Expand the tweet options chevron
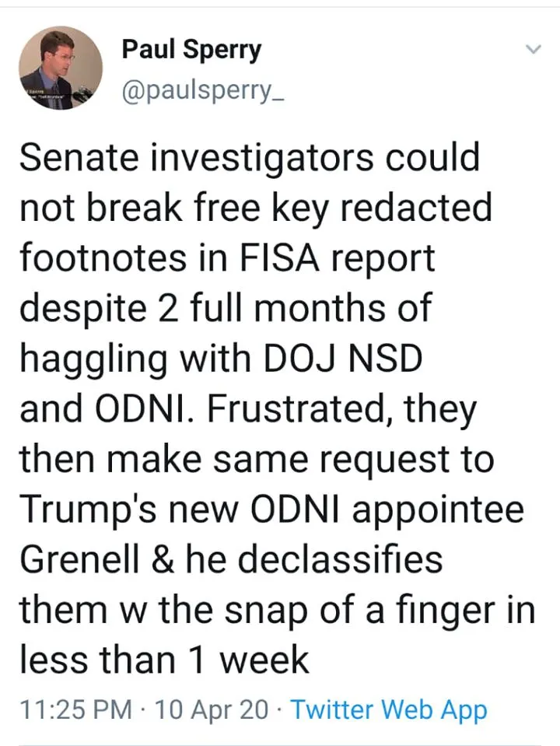 tap(534, 49)
